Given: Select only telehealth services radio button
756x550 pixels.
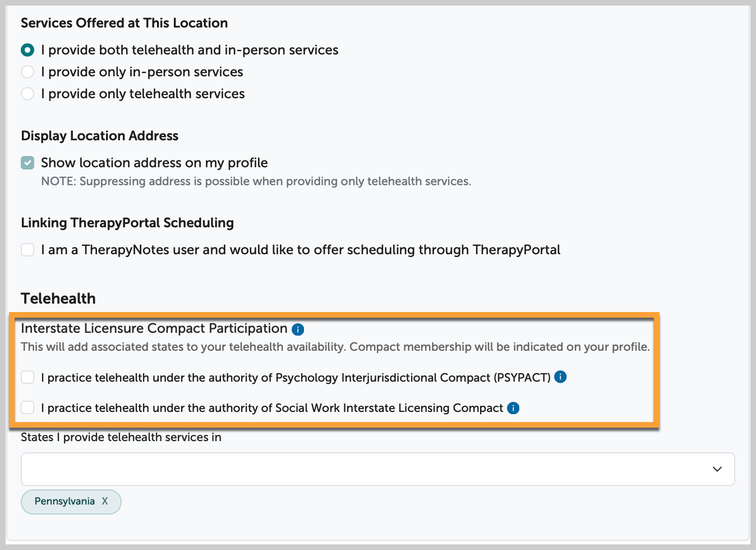Looking at the screenshot, I should tap(27, 94).
